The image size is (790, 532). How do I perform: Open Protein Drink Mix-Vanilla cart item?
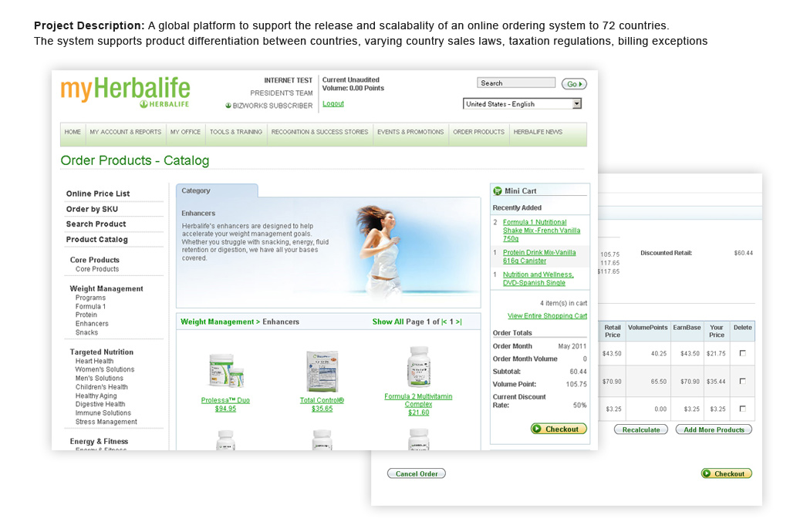click(539, 257)
